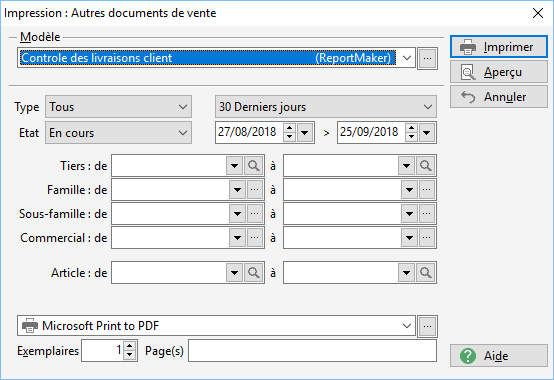Click the Aperçu preview button
The image size is (554, 380).
(x=499, y=72)
